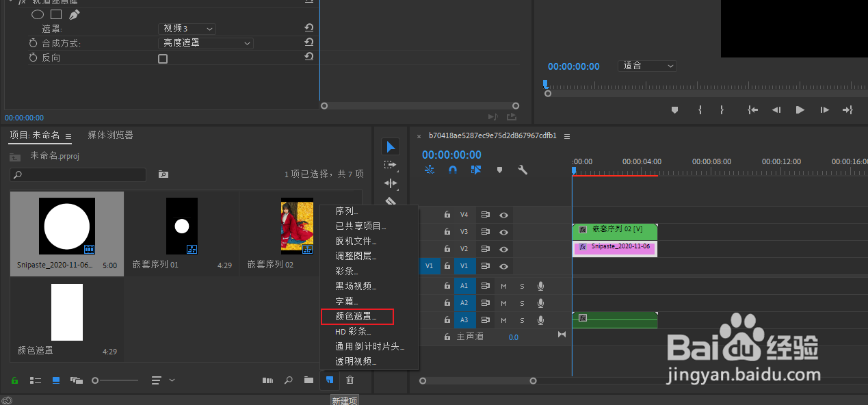Click the Find icon in project panel
868x405 pixels.
[289, 380]
